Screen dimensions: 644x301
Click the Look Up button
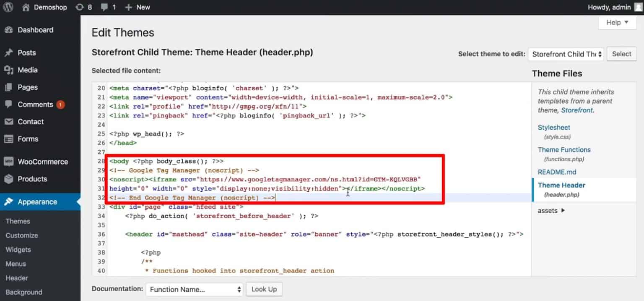tap(264, 289)
